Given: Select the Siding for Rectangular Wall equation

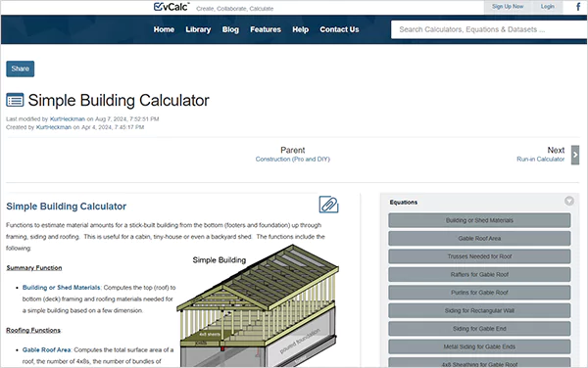Looking at the screenshot, I should (x=479, y=310).
